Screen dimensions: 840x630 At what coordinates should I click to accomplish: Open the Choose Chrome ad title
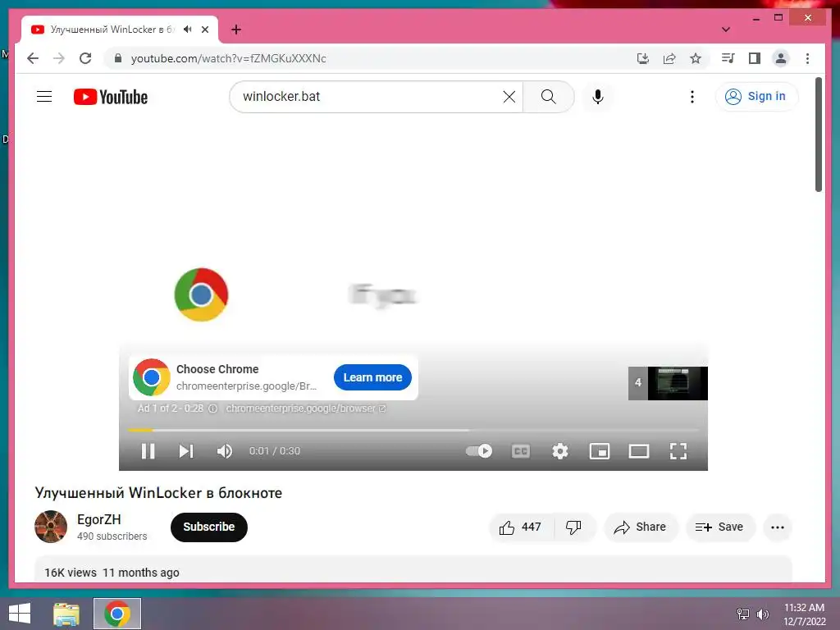tap(217, 369)
